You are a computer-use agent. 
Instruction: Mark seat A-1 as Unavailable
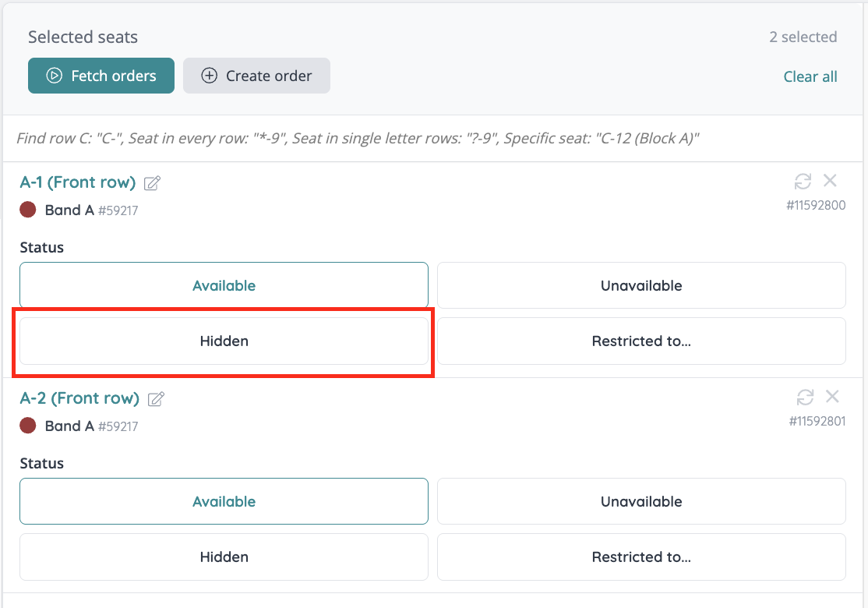(x=641, y=285)
